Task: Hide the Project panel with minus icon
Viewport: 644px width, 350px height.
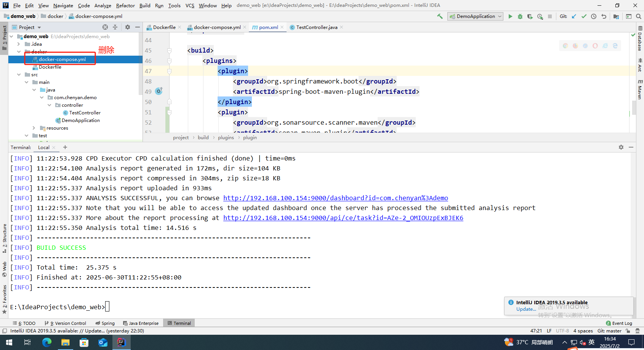Action: pos(138,27)
